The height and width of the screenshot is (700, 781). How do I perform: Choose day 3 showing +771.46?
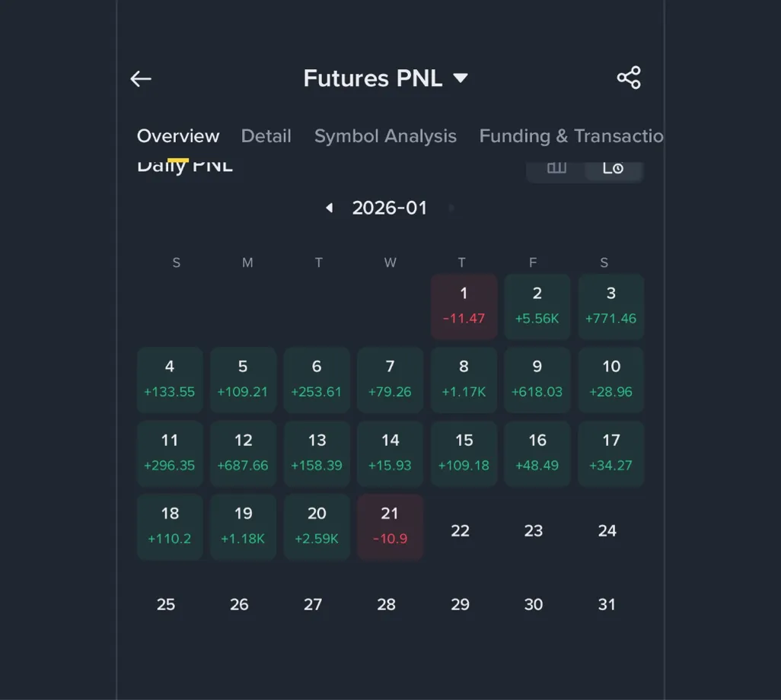[x=610, y=306]
